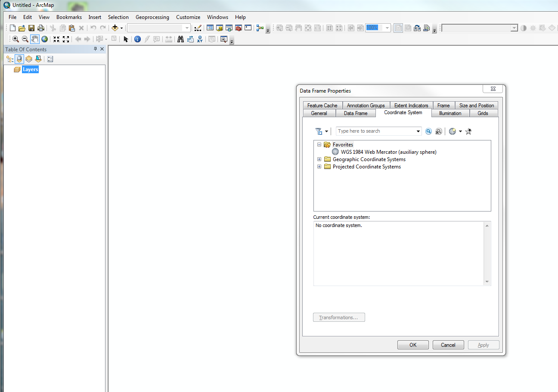Select the Pan hand tool
The image size is (558, 392).
[35, 39]
